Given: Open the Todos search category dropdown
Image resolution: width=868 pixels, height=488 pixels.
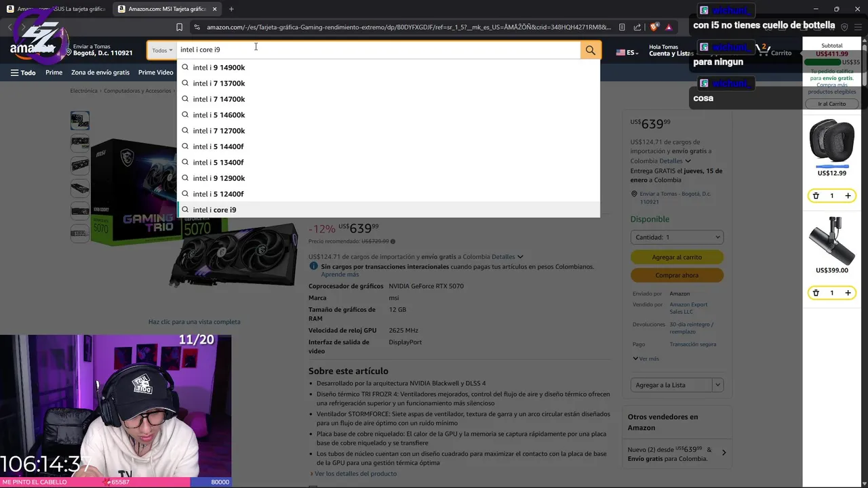Looking at the screenshot, I should coord(162,50).
